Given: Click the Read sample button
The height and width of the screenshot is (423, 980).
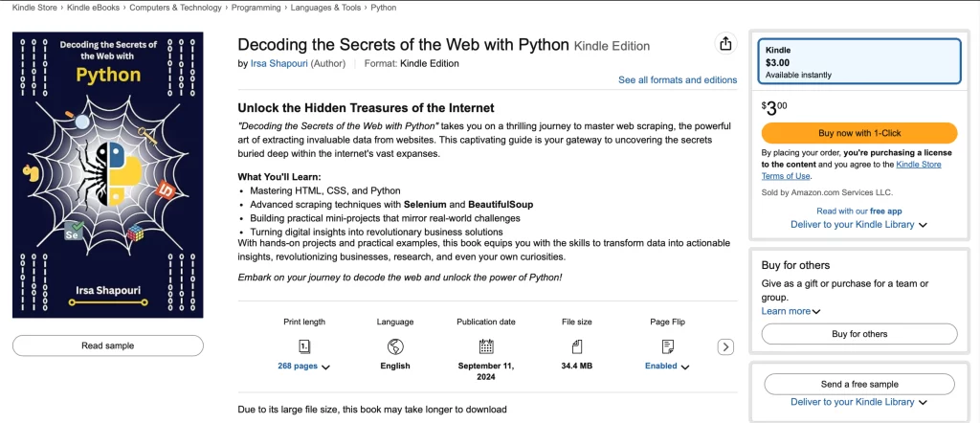Looking at the screenshot, I should coord(107,345).
